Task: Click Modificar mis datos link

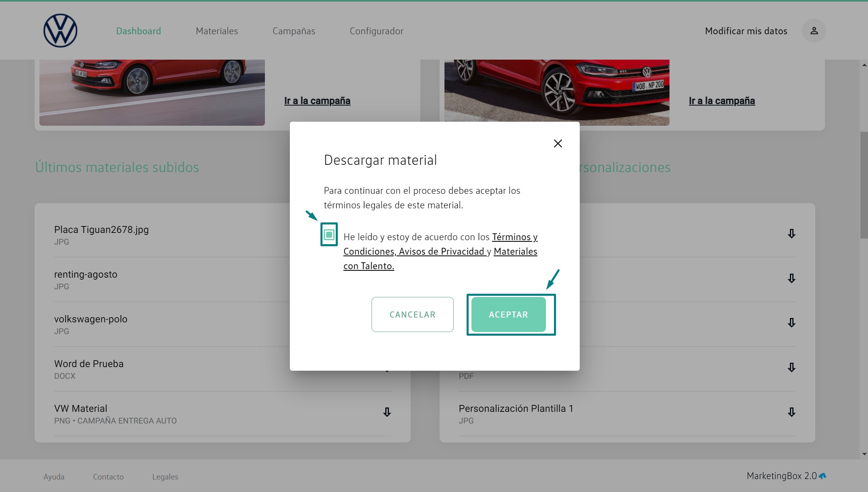Action: click(746, 31)
